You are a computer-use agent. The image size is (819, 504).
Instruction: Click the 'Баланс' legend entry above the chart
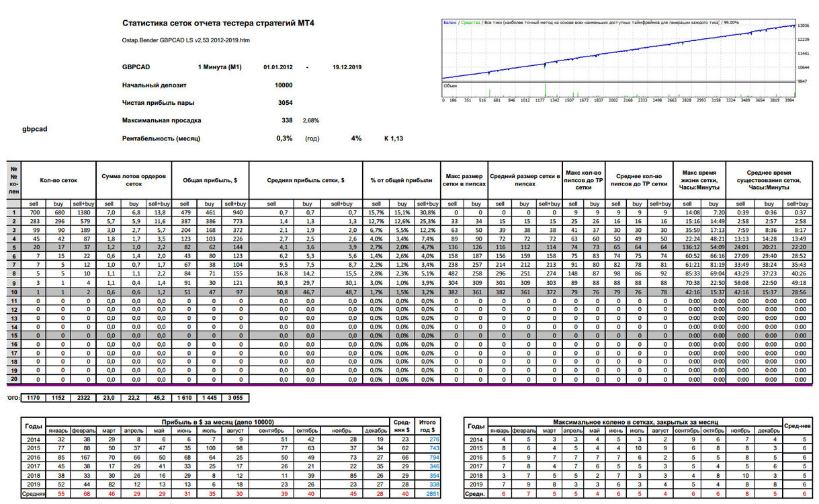pyautogui.click(x=450, y=22)
